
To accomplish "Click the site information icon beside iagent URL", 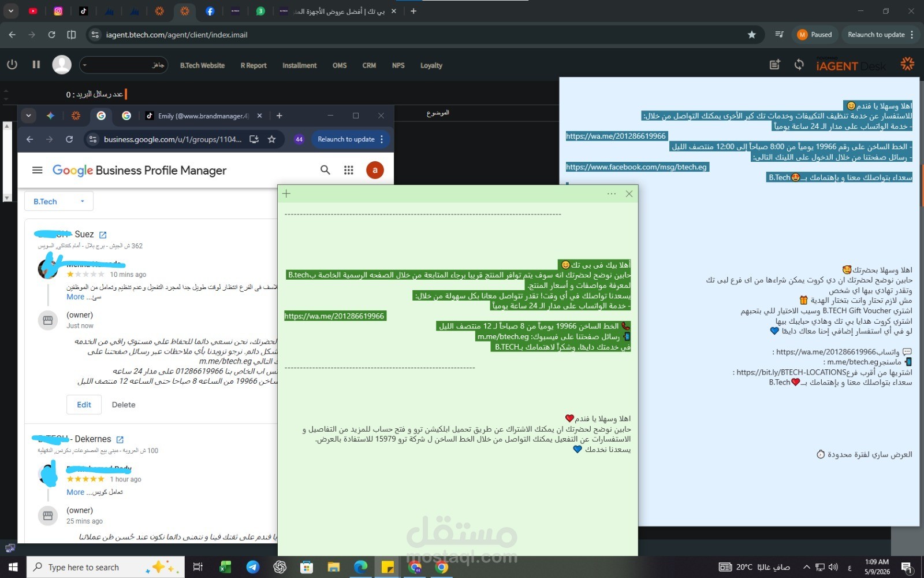I will pos(95,35).
